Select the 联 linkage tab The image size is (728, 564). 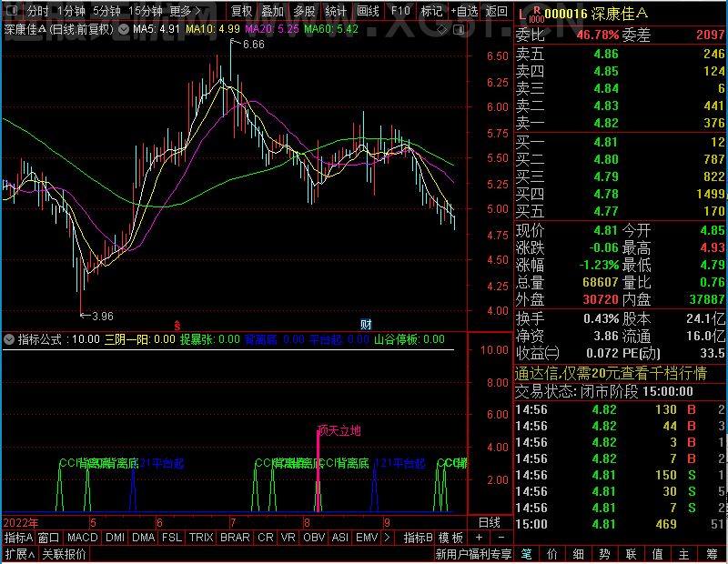click(x=631, y=554)
